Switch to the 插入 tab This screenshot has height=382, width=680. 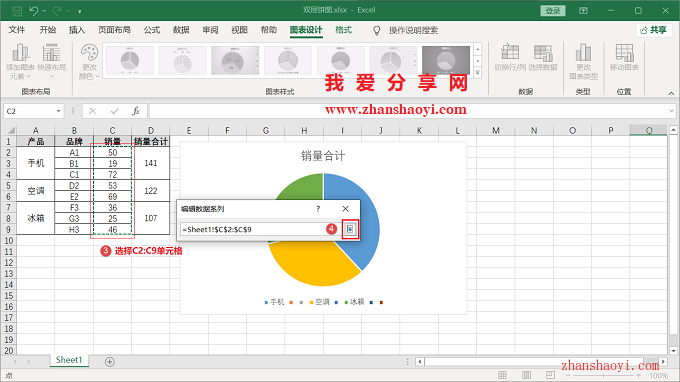pos(77,30)
